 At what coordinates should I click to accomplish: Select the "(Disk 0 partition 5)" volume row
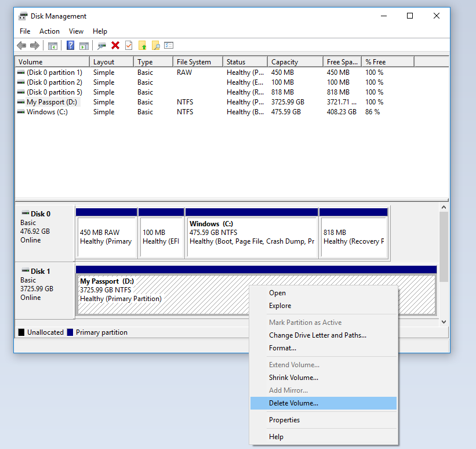54,92
